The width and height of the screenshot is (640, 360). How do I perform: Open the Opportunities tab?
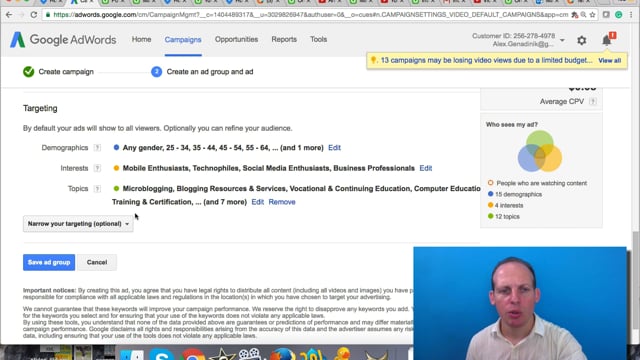tap(236, 40)
